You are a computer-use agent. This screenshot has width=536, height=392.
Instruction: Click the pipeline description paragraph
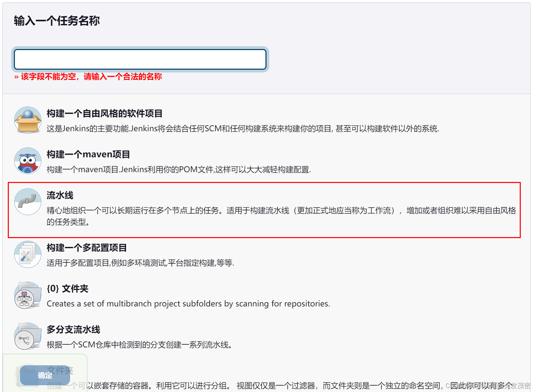click(x=281, y=216)
